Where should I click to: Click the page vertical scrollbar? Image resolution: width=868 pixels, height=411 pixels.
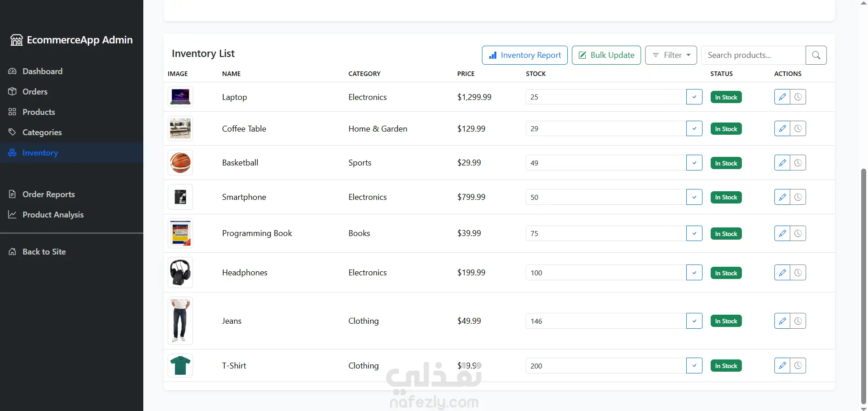[x=863, y=287]
